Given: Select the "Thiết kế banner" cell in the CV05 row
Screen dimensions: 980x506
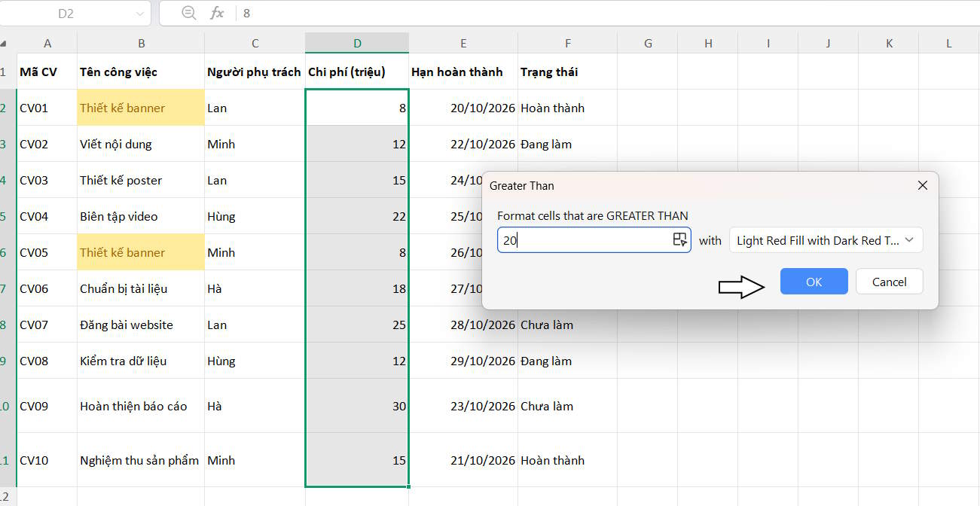Looking at the screenshot, I should tap(142, 252).
